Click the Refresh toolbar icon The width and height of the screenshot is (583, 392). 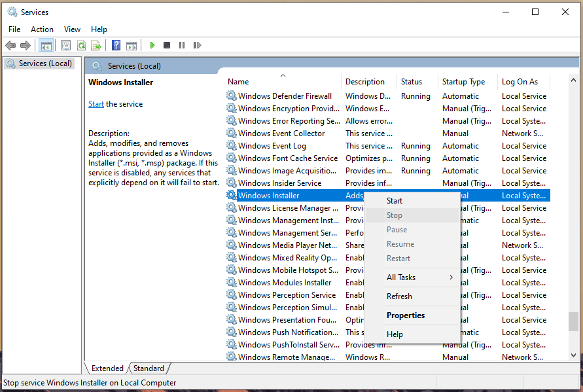coord(81,45)
